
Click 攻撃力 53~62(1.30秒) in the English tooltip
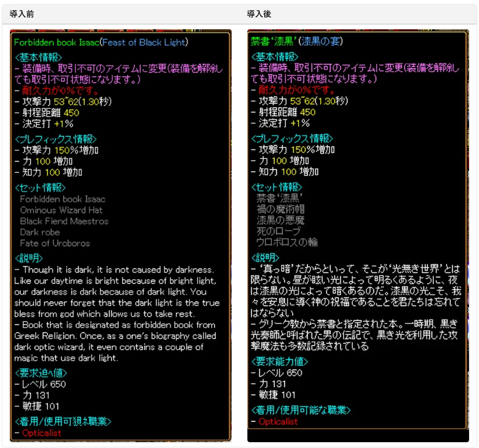point(63,101)
